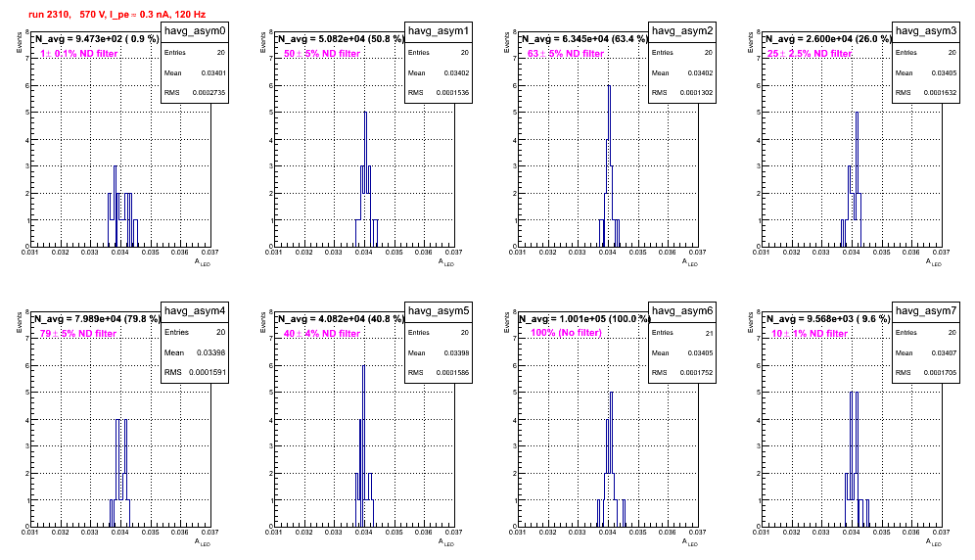Click the N_avg = 7.989e+04 label
This screenshot has width=975, height=560.
[97, 319]
